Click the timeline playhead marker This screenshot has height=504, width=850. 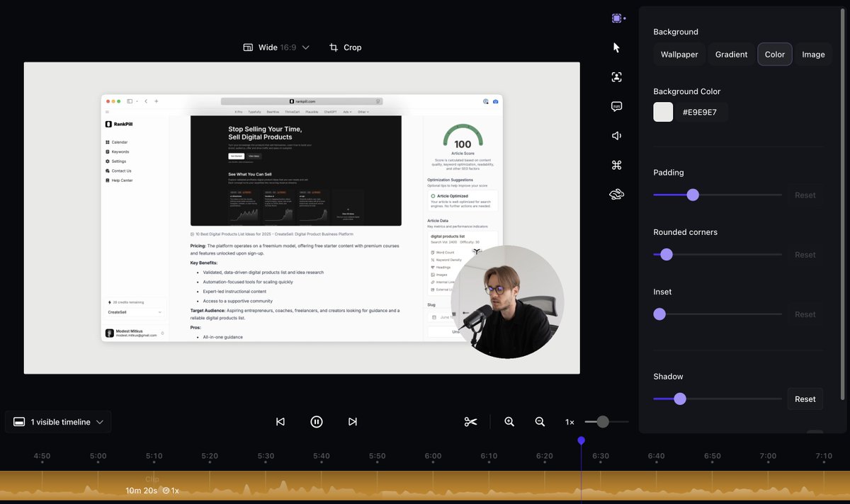pyautogui.click(x=581, y=440)
